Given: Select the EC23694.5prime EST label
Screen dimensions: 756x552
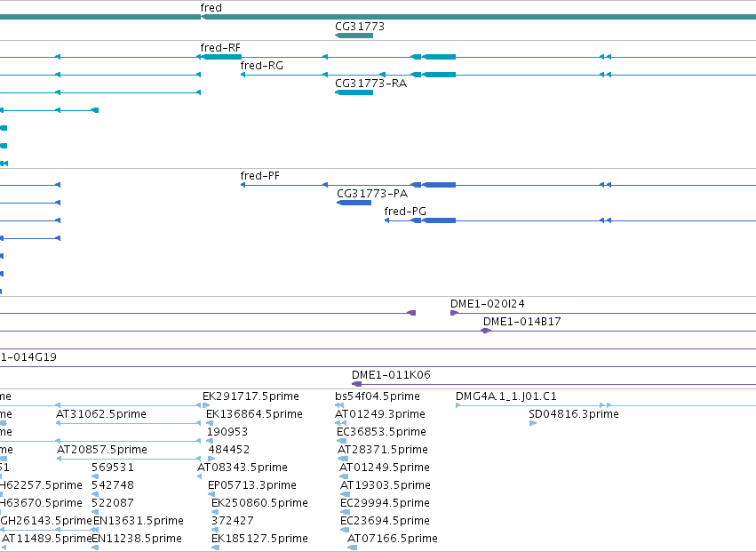Looking at the screenshot, I should click(x=385, y=521).
